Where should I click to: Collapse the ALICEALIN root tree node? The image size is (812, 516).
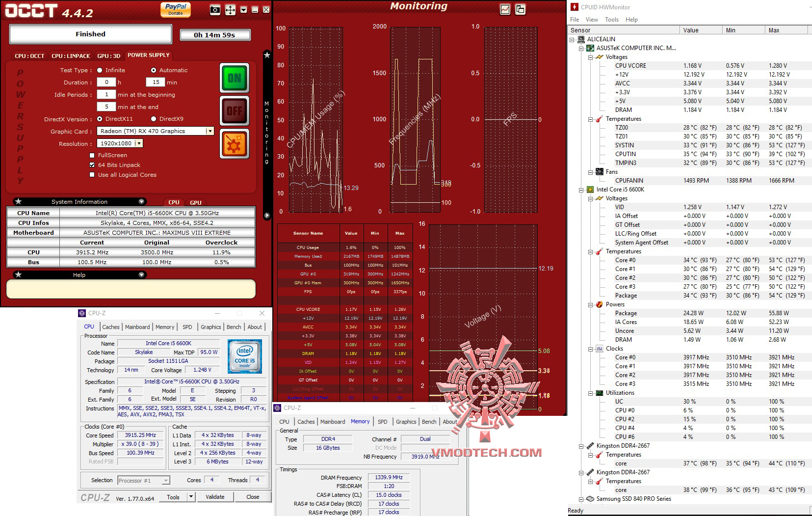click(x=572, y=39)
